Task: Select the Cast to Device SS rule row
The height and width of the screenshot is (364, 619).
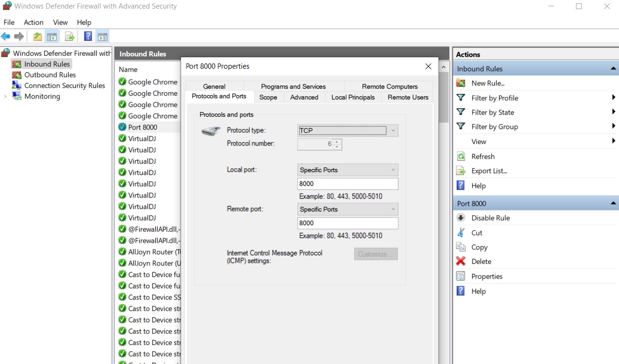Action: pos(148,297)
